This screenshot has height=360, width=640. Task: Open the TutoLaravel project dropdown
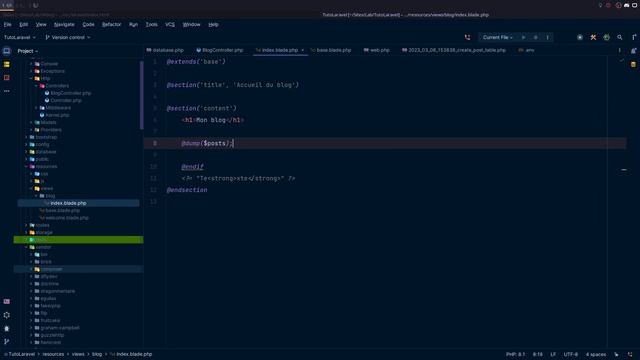tap(20, 37)
